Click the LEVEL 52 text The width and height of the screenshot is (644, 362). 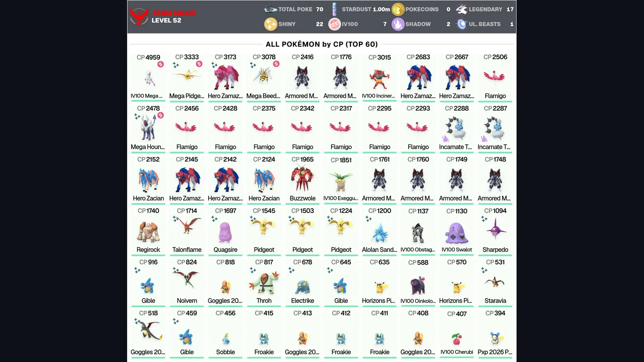pos(166,20)
